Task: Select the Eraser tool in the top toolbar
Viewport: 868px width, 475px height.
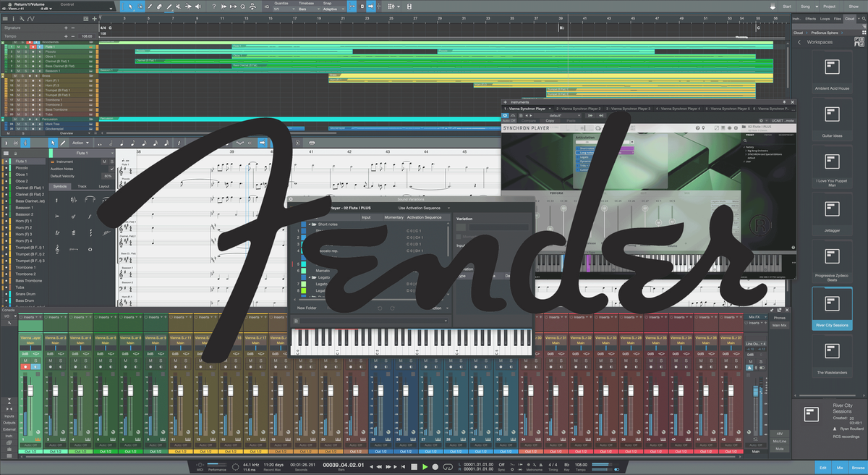Action: click(159, 7)
